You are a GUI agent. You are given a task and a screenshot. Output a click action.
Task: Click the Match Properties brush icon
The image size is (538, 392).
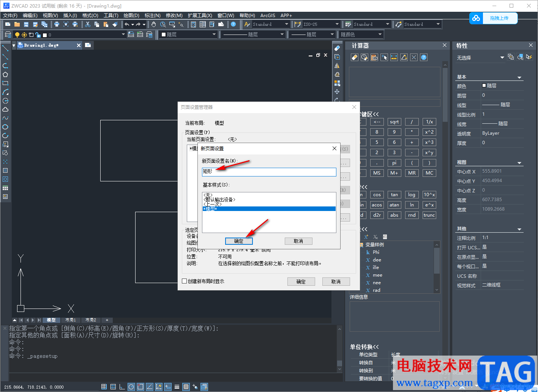point(115,24)
